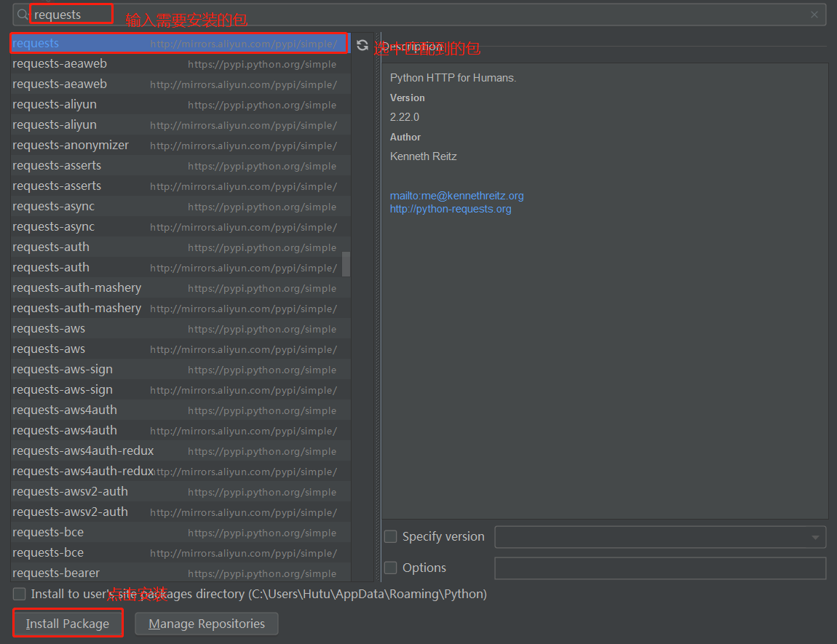Click the Options text field

point(660,568)
